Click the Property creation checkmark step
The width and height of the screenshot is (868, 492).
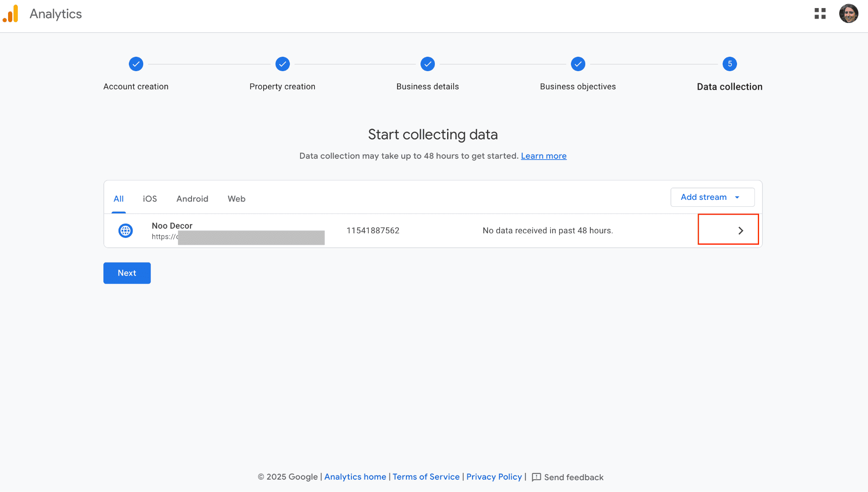282,64
